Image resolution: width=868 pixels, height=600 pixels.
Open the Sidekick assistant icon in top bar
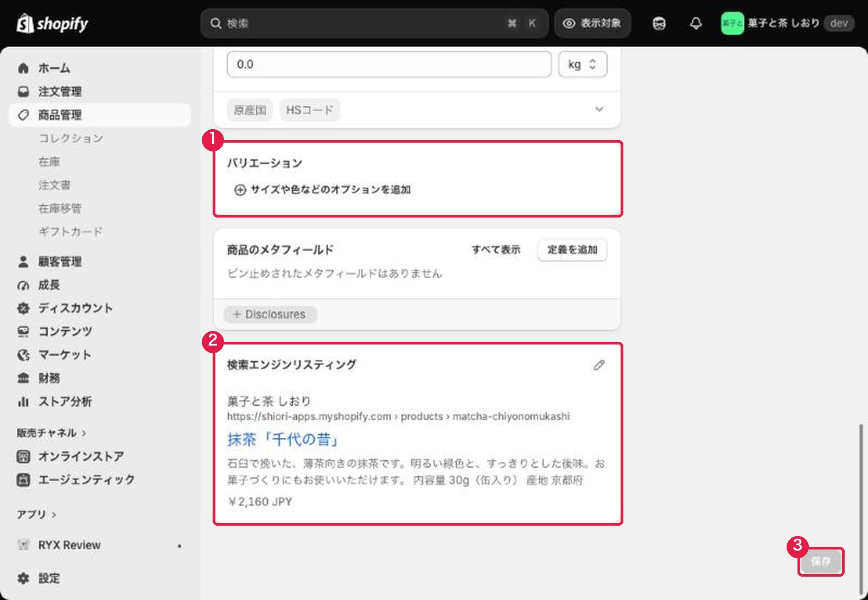[659, 23]
